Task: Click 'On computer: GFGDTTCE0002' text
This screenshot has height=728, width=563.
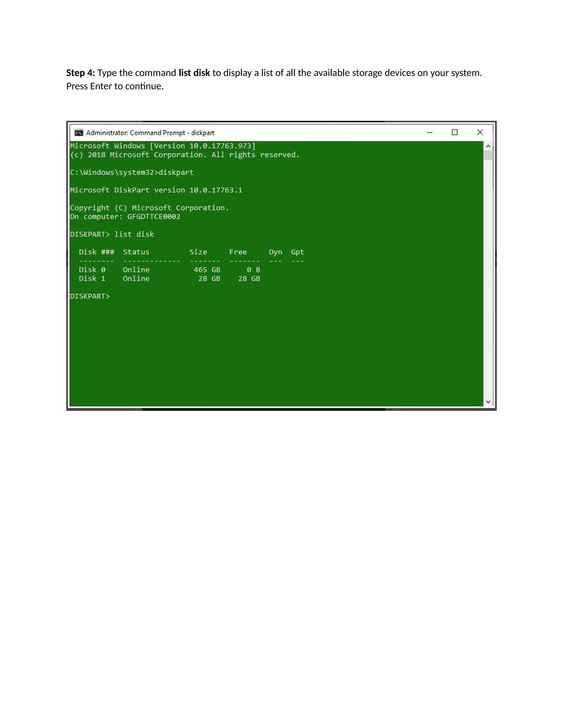Action: pos(125,217)
